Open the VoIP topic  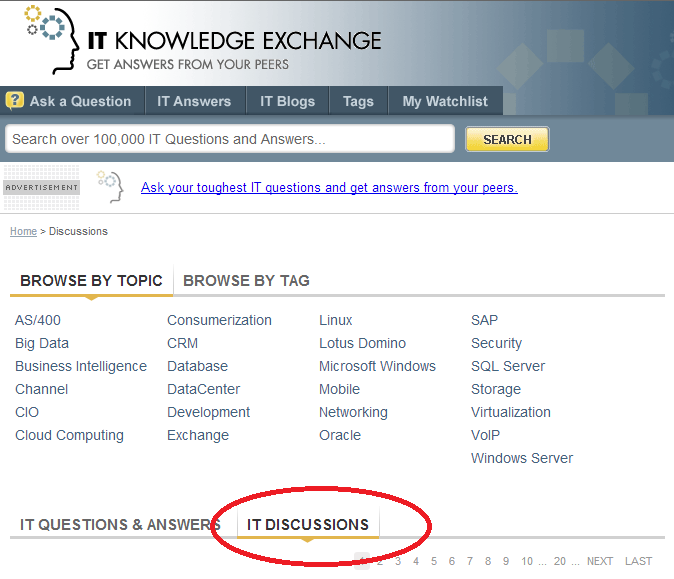pyautogui.click(x=485, y=435)
